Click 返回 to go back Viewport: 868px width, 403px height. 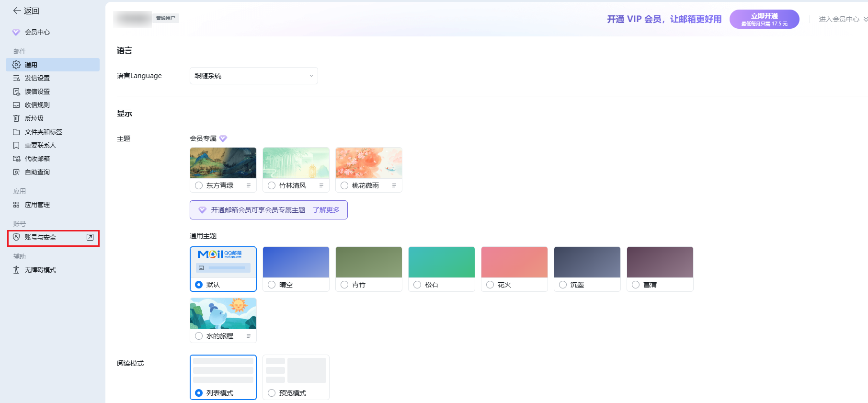pyautogui.click(x=26, y=11)
